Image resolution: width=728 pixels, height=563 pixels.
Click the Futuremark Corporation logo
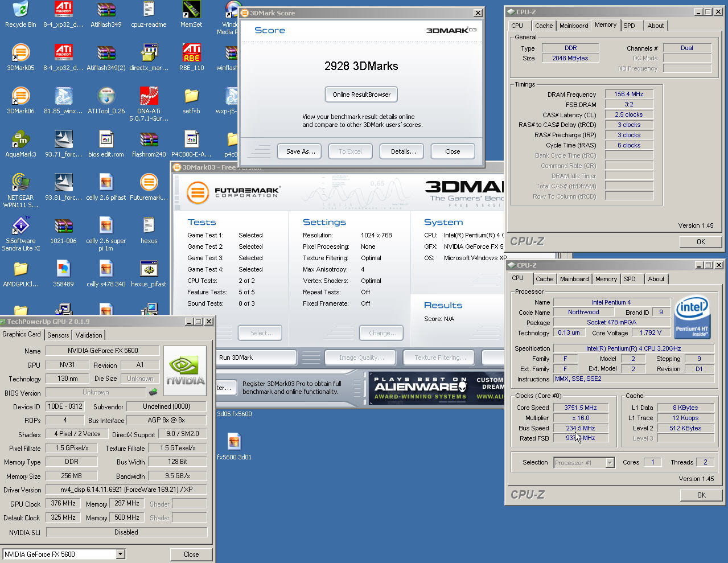(233, 192)
